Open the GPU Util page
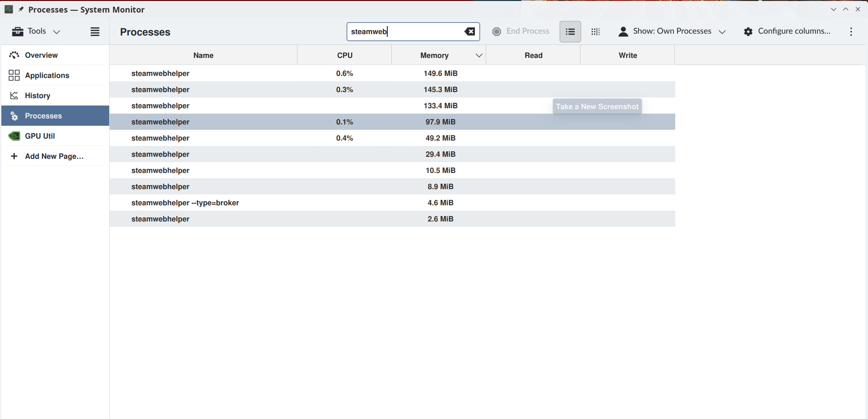This screenshot has height=419, width=868. [40, 136]
